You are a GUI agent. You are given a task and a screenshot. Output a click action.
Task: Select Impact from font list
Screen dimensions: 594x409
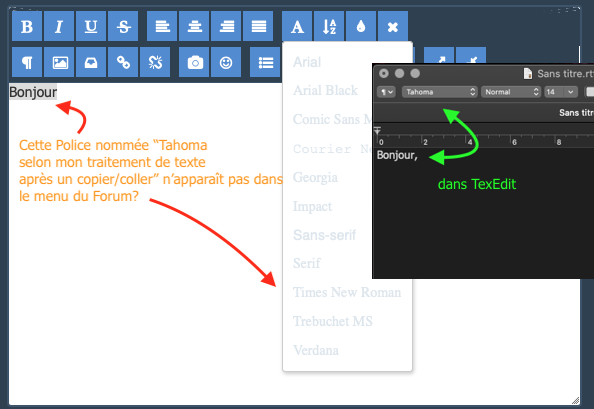(312, 206)
